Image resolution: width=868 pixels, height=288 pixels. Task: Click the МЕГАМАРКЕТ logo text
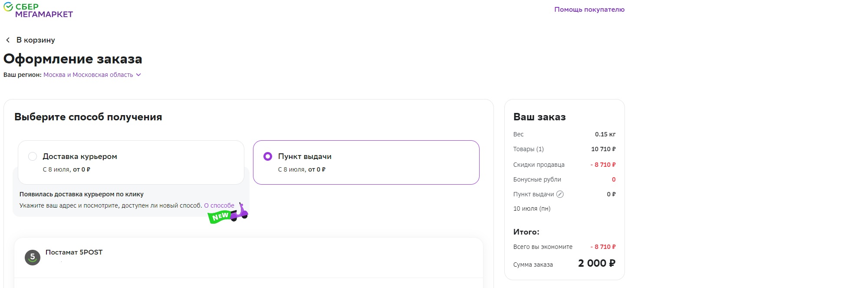coord(44,14)
